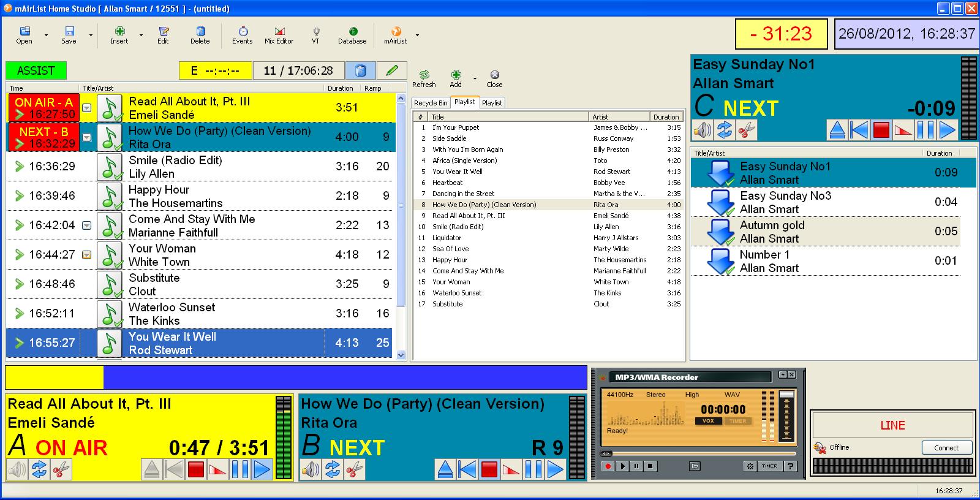The width and height of the screenshot is (980, 500).
Task: Click the Edit toolbar icon
Action: [163, 35]
